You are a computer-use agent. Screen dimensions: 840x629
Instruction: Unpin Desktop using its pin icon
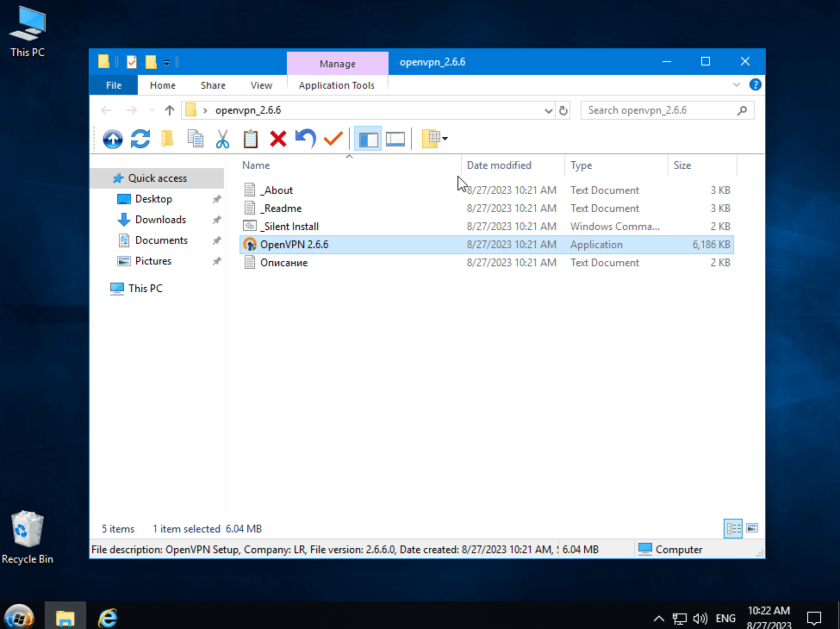coord(216,199)
